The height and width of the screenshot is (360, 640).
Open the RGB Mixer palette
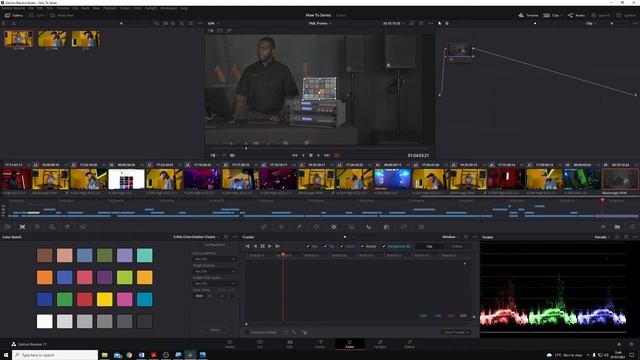(x=67, y=227)
